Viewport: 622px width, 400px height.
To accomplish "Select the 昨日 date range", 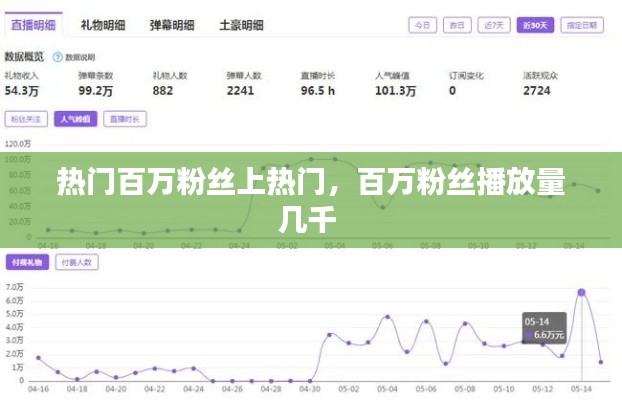I will point(456,24).
